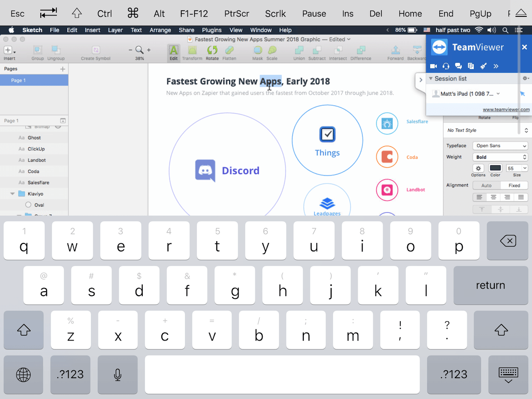
Task: Select Page 1 in Pages list
Action: [34, 80]
